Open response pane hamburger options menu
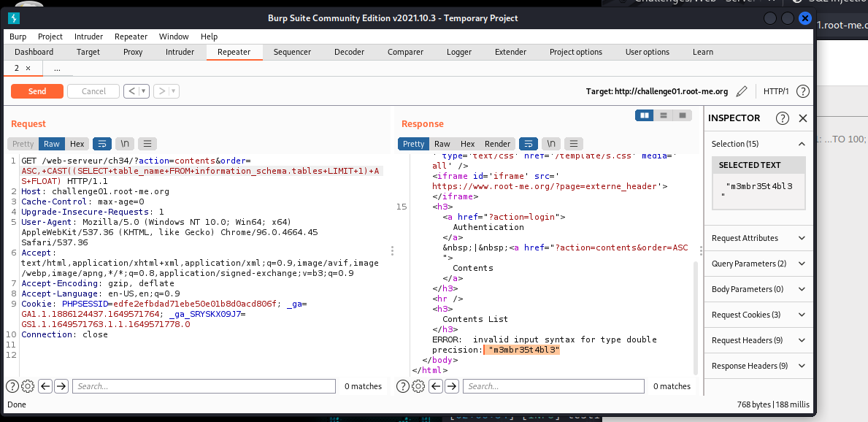The height and width of the screenshot is (422, 868). coord(574,144)
